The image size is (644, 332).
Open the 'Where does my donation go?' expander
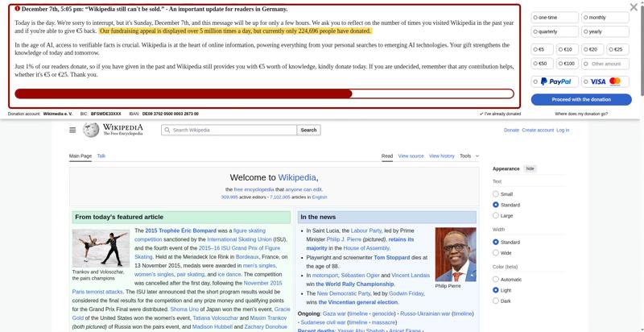pyautogui.click(x=581, y=114)
